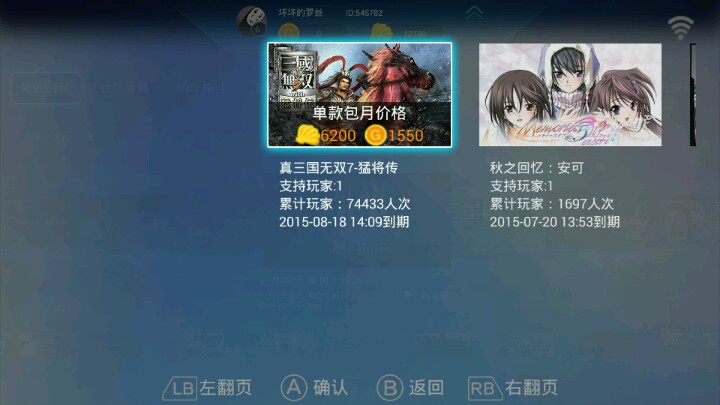720x405 pixels.
Task: Click the RB right-page icon
Action: tap(485, 388)
